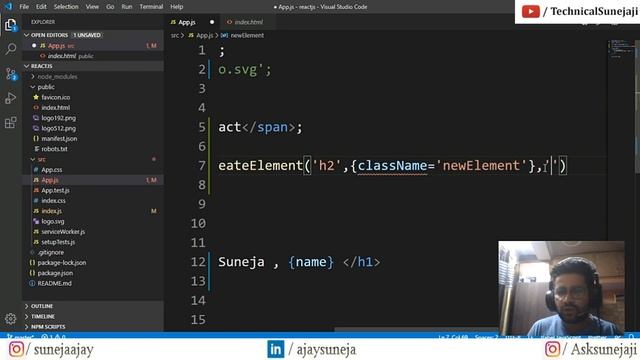640x360 pixels.
Task: Open App.js in the src folder
Action: click(x=50, y=180)
